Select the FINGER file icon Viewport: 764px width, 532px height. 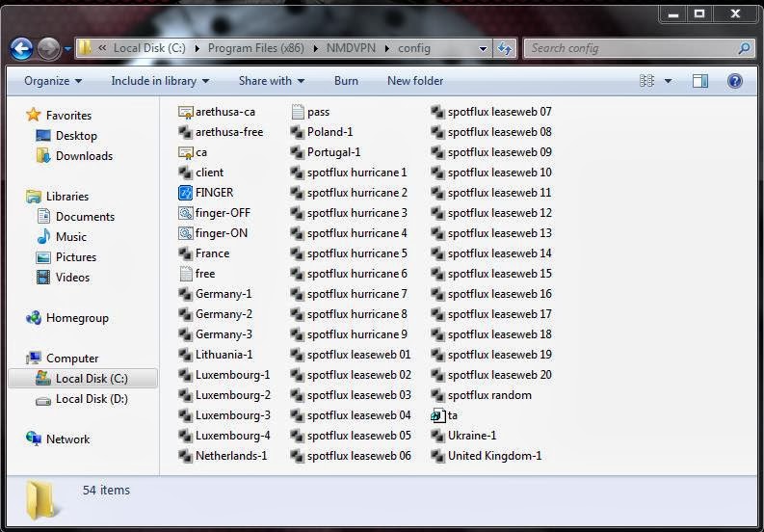point(185,193)
